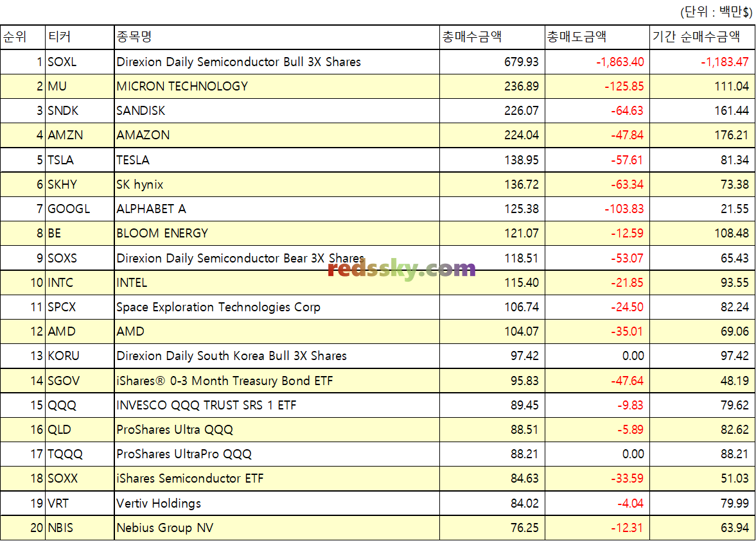Click Space Exploration Technologies Corp name
The height and width of the screenshot is (541, 756).
coord(218,307)
